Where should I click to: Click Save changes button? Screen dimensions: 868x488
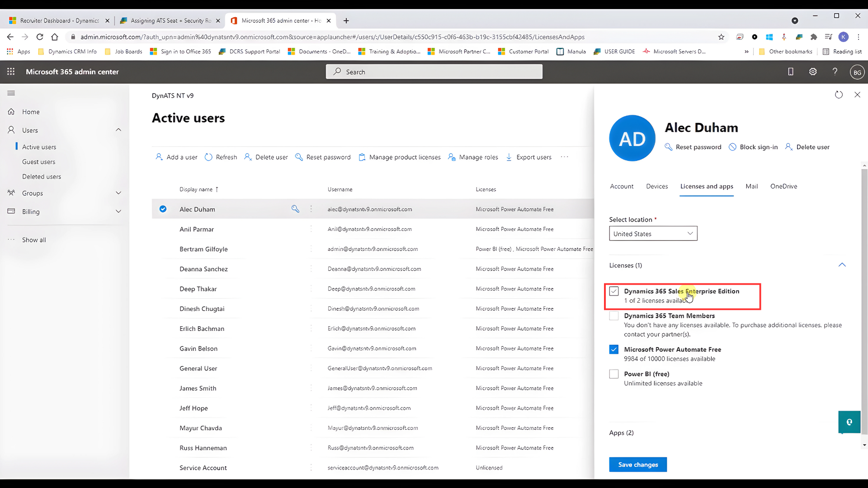coord(638,465)
